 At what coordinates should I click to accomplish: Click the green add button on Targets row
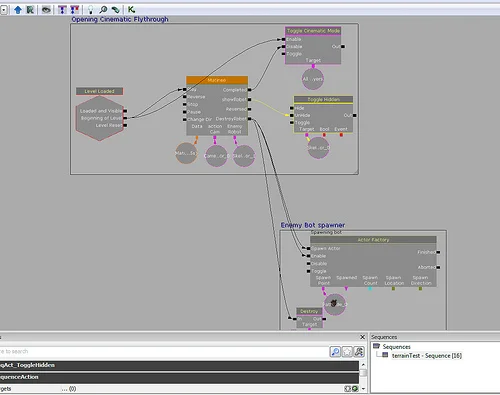[x=355, y=389]
